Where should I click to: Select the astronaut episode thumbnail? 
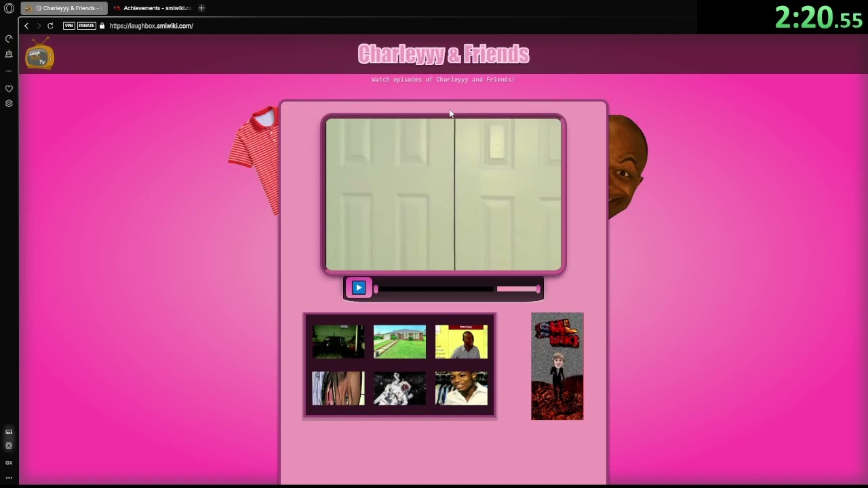coord(399,388)
